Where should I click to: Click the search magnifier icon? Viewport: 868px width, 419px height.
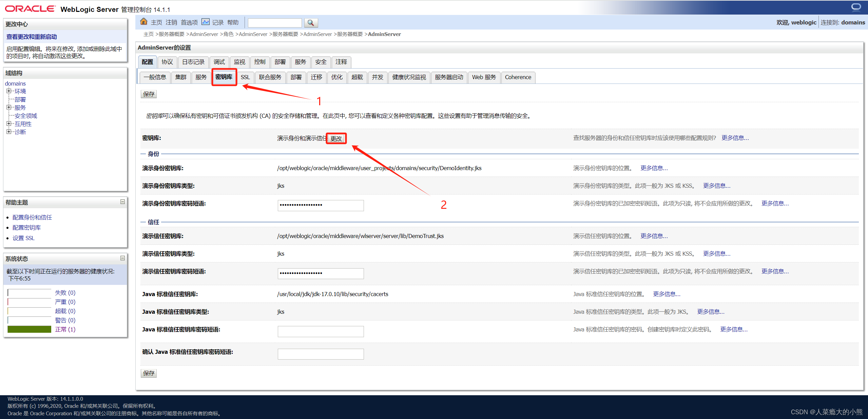(x=310, y=23)
